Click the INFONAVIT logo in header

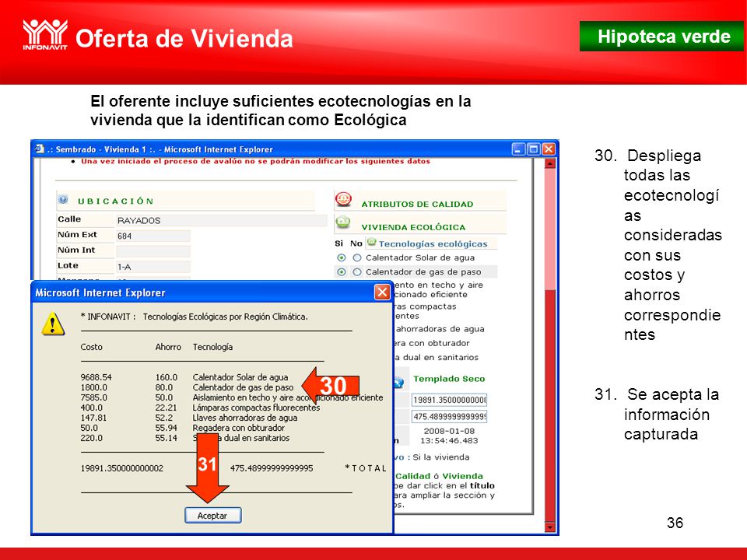pos(45,34)
